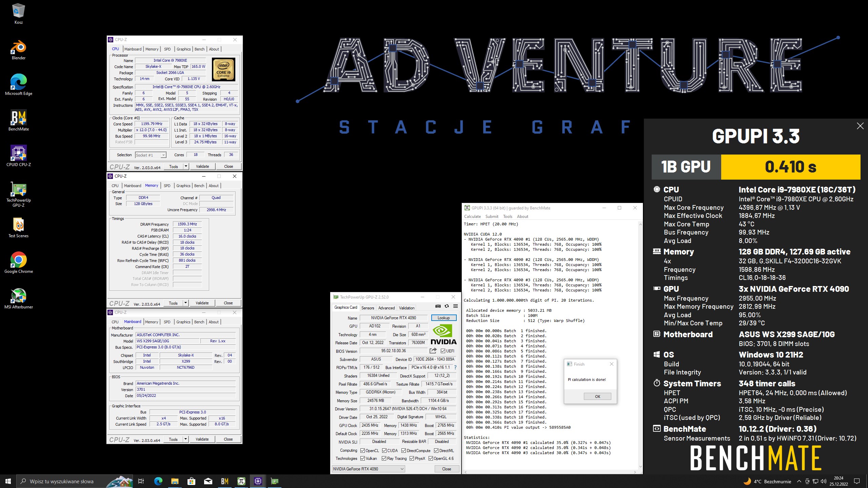Screen dimensions: 868x488
Task: Switch to GPUPI on the taskbar
Action: pyautogui.click(x=241, y=481)
